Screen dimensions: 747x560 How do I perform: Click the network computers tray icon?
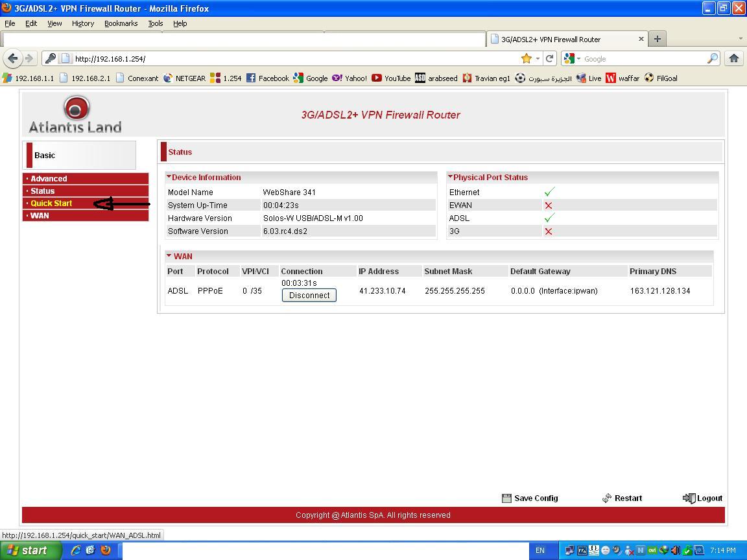(569, 550)
